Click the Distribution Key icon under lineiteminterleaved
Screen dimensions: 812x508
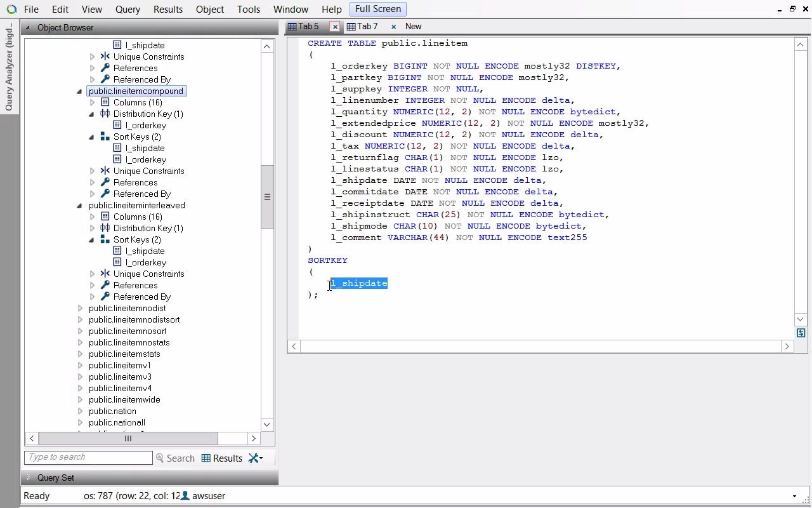click(105, 228)
